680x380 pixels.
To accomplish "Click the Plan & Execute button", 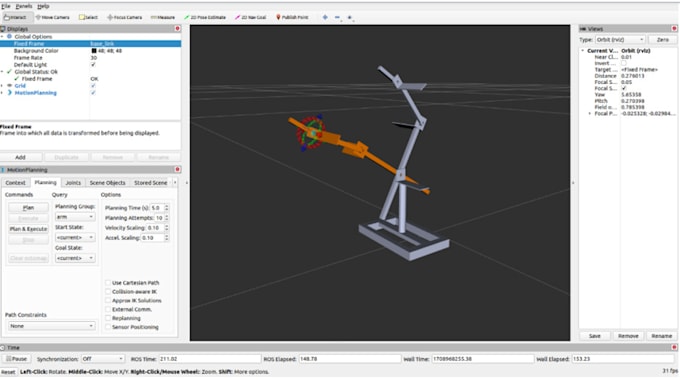I will tap(28, 229).
